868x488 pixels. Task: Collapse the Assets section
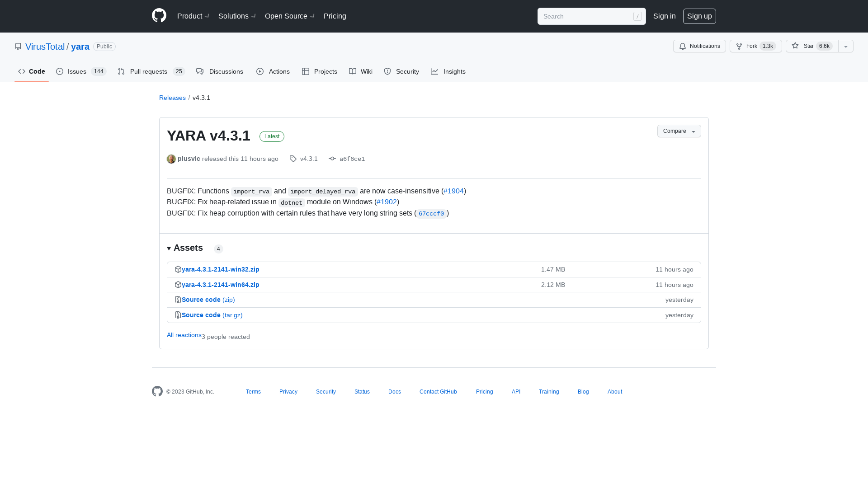[185, 248]
